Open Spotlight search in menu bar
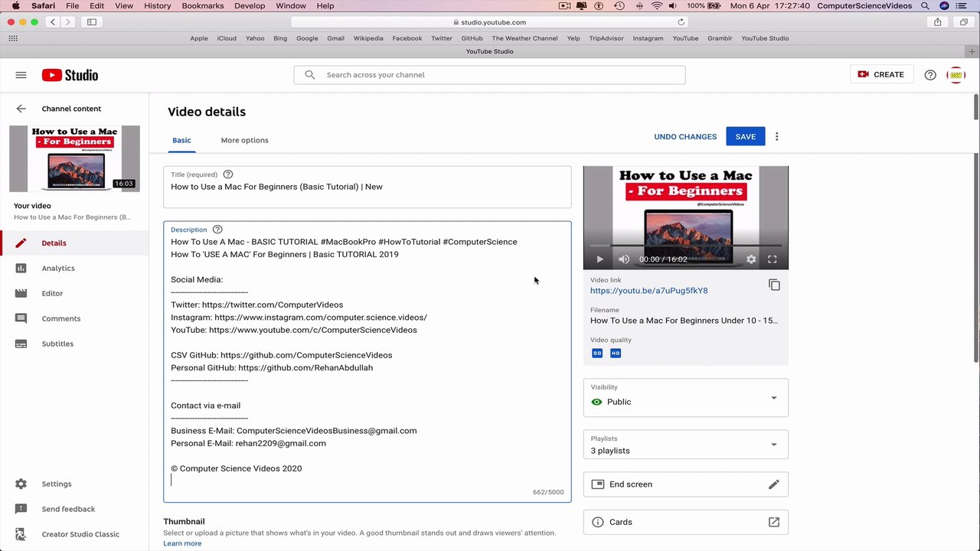Screen dimensions: 980x551 [x=925, y=5]
